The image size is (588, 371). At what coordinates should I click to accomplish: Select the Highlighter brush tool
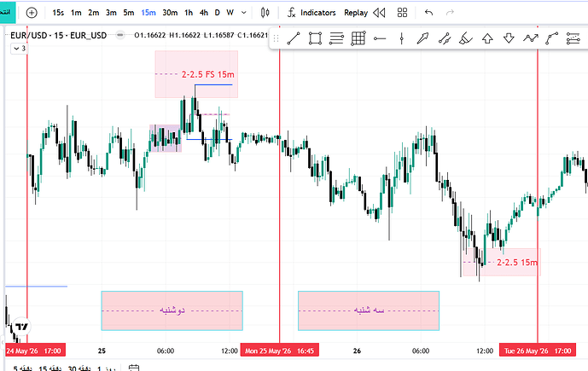[466, 38]
